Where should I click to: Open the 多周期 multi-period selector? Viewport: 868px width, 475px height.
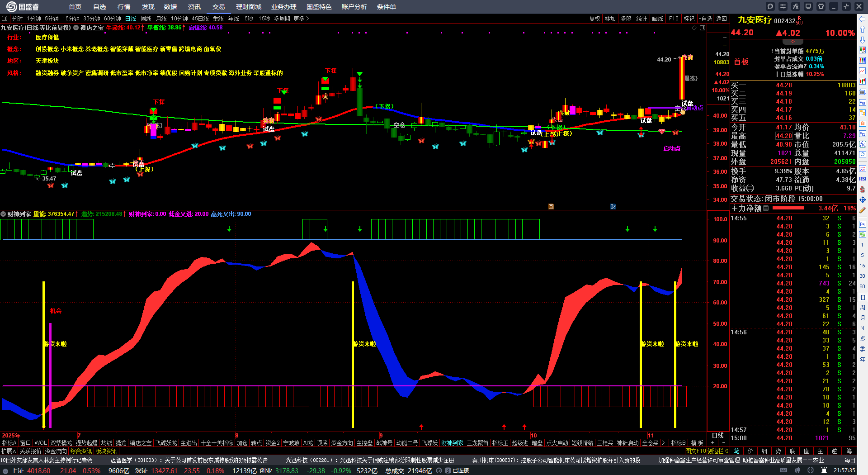(x=282, y=19)
